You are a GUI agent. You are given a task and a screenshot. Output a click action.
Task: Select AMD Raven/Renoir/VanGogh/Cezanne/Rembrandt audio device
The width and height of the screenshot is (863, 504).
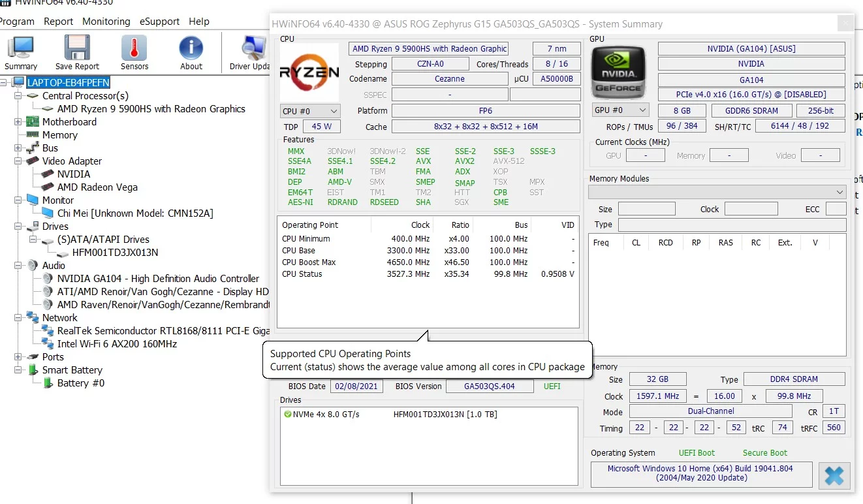(x=163, y=305)
